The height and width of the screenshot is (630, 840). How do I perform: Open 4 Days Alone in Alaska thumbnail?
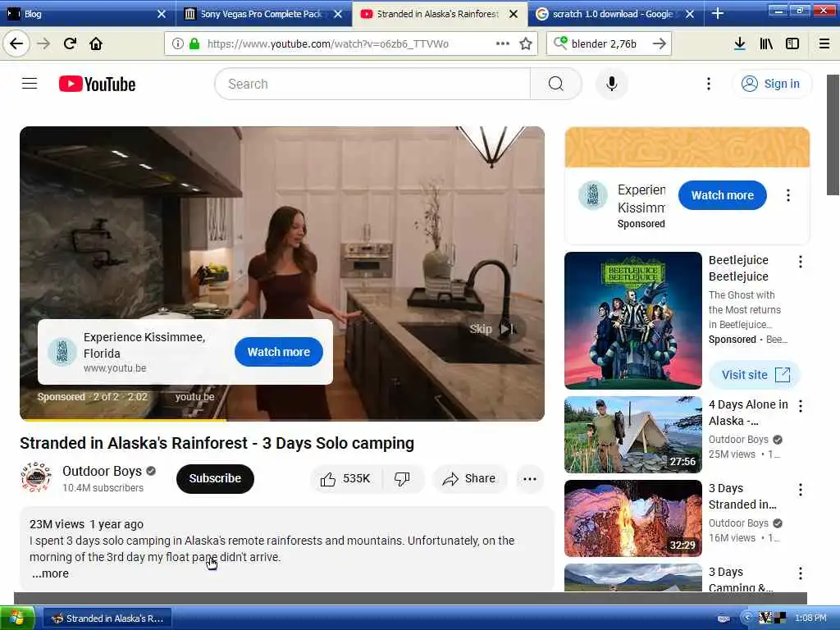pyautogui.click(x=632, y=435)
